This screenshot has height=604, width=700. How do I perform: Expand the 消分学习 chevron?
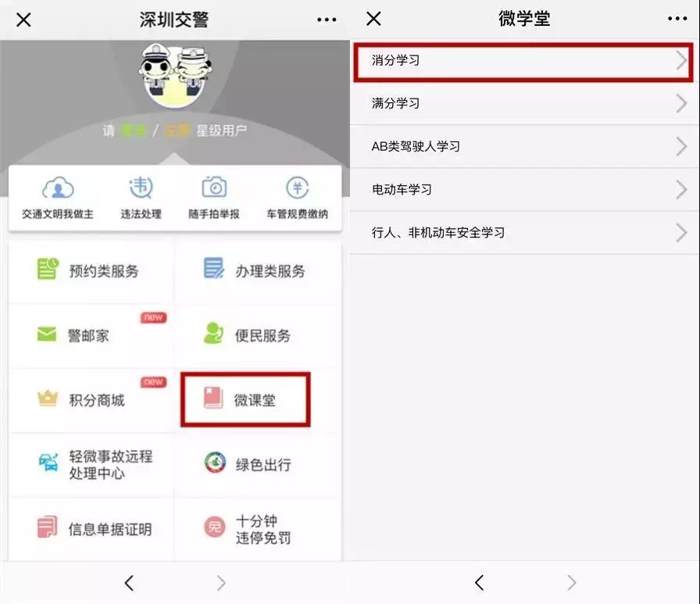click(682, 61)
